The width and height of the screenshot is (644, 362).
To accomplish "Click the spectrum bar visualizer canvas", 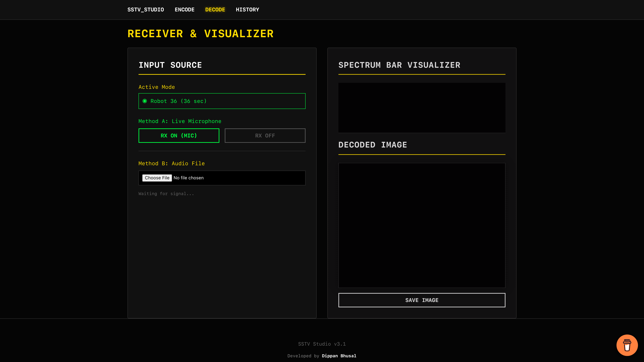I will (422, 108).
